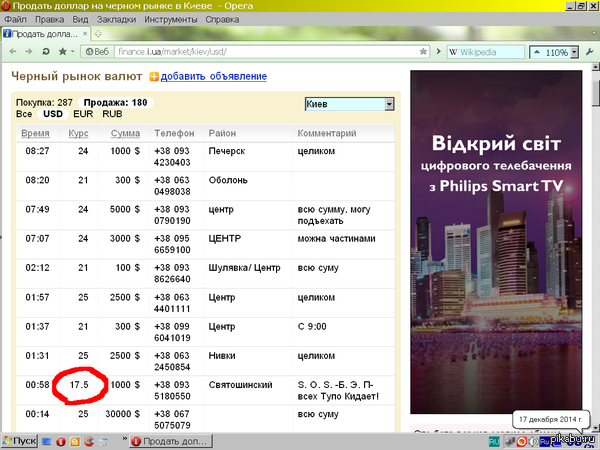The height and width of the screenshot is (450, 600).
Task: Click the plus icon beside добавить объявление
Action: [154, 76]
